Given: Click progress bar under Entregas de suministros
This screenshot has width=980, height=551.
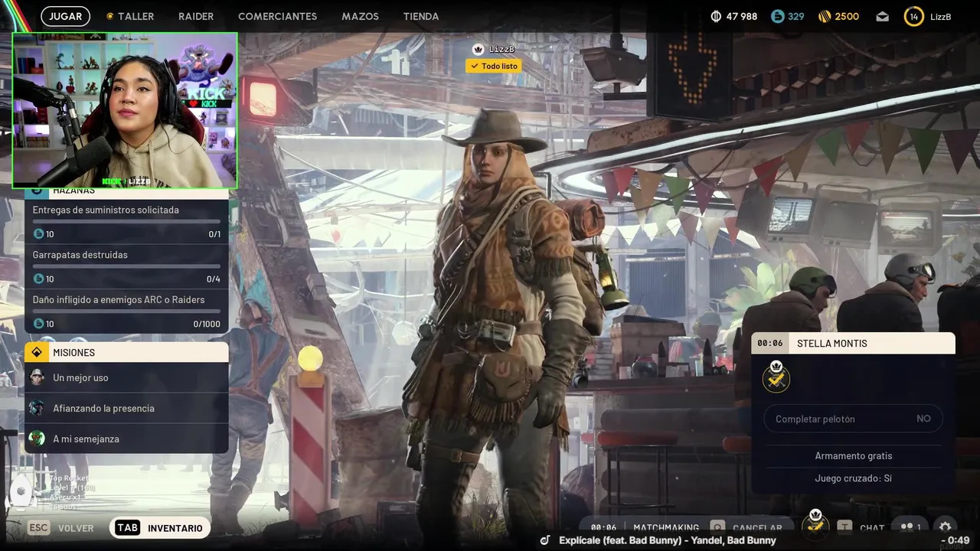Looking at the screenshot, I should pyautogui.click(x=126, y=221).
